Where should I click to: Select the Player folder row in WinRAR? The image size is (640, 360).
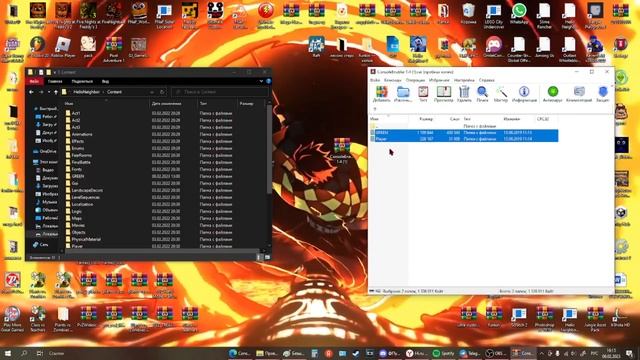point(464,139)
